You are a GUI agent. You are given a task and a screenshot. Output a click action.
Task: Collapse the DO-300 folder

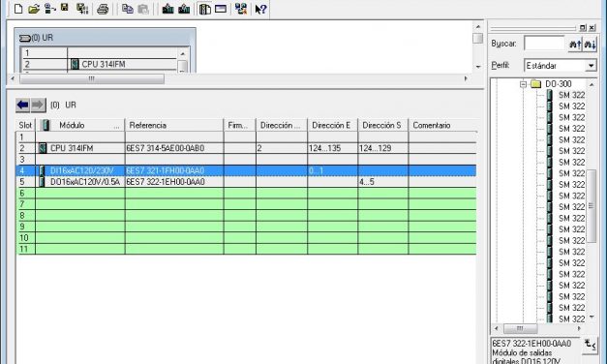[524, 84]
